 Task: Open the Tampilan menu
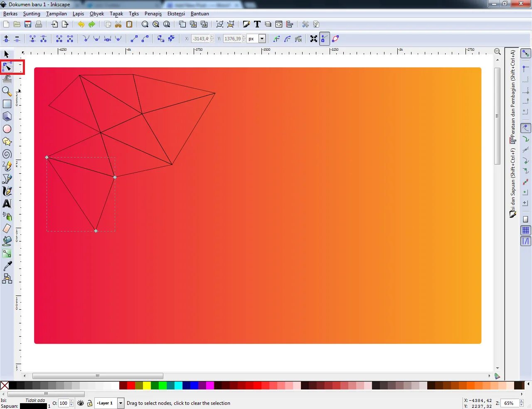[x=57, y=14]
